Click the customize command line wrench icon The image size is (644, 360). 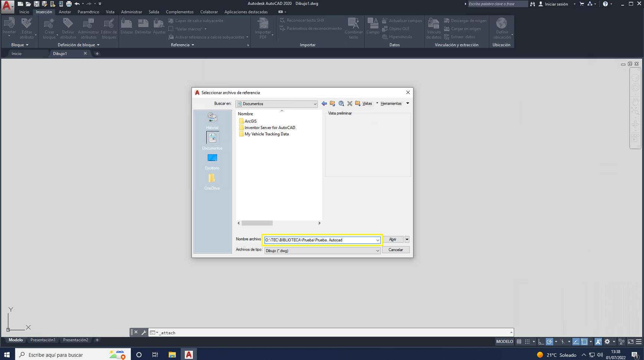click(144, 333)
